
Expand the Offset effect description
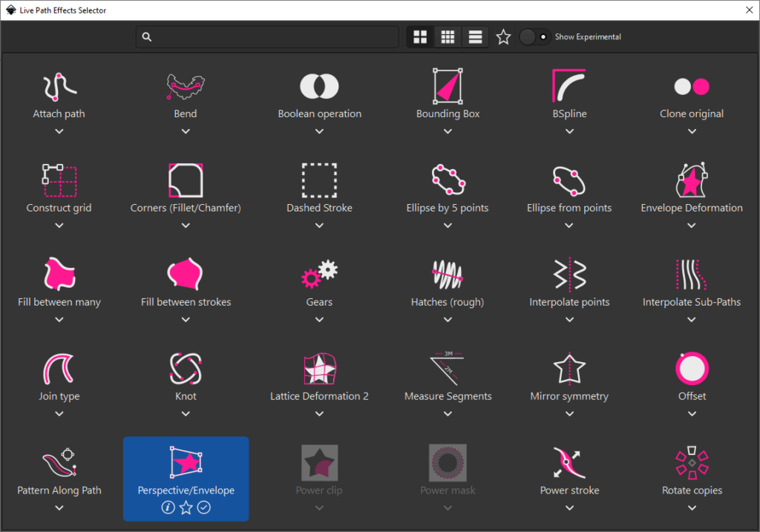point(691,413)
